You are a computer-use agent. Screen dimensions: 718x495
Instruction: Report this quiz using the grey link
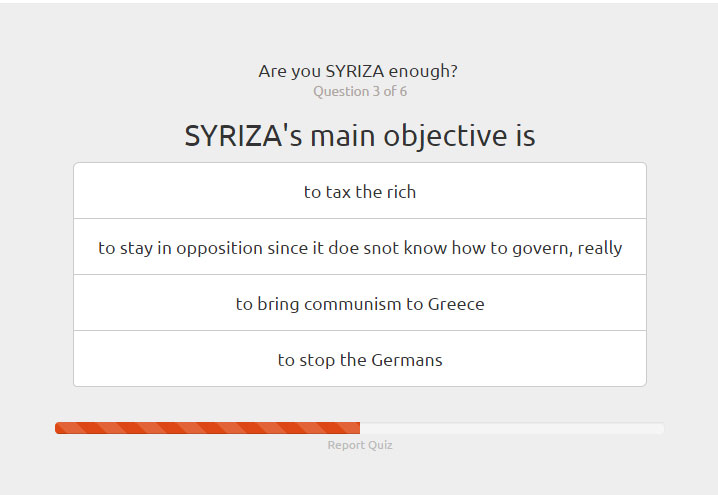(x=360, y=445)
